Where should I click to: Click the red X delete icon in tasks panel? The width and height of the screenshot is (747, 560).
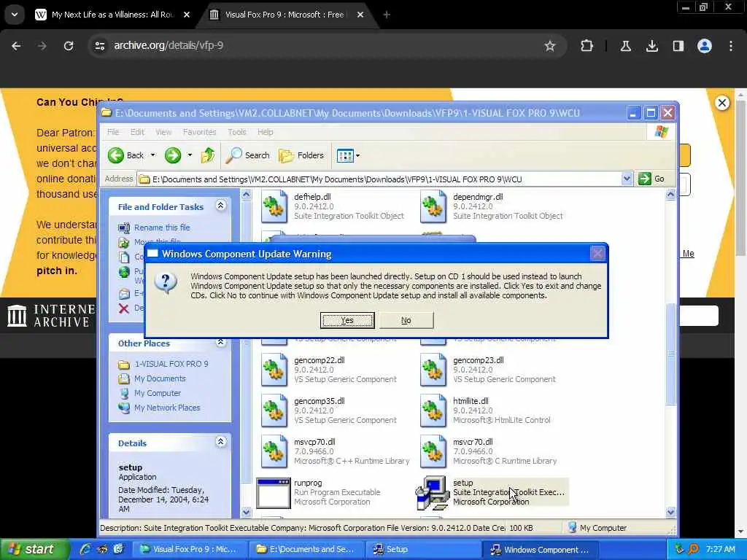(124, 308)
